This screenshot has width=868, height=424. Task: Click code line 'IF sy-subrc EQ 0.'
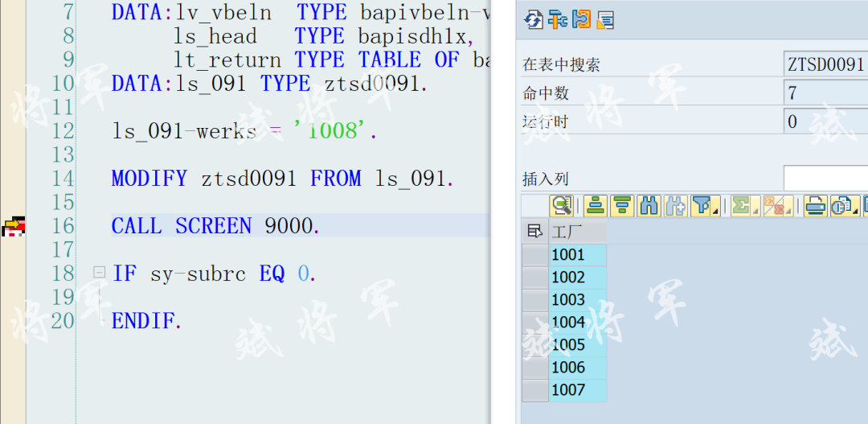coord(215,274)
